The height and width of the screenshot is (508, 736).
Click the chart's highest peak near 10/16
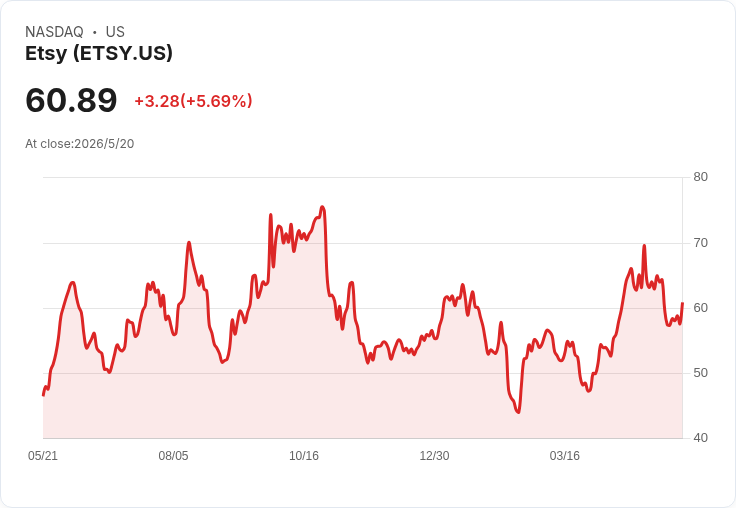click(x=322, y=207)
